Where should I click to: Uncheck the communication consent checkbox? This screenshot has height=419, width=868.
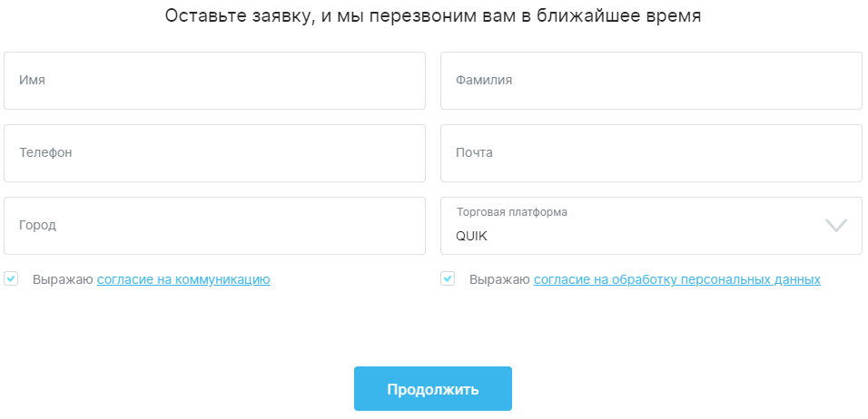[x=11, y=278]
